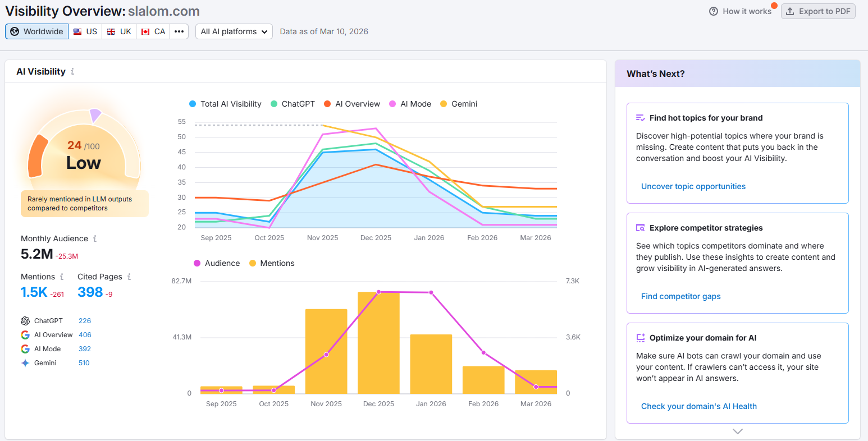
Task: Click the Gemini mentions count 510
Action: click(84, 363)
